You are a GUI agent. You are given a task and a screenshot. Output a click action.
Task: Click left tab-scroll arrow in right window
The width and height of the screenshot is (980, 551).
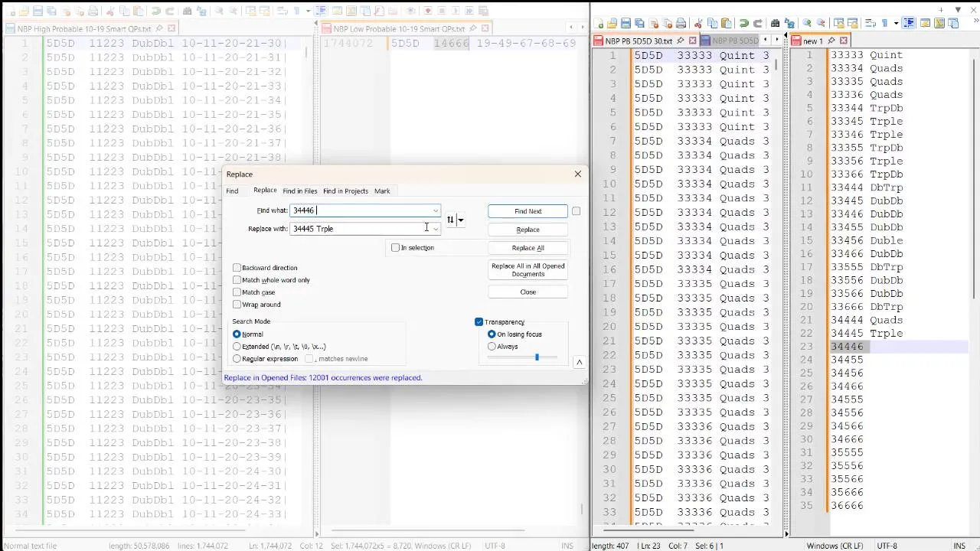(x=765, y=40)
